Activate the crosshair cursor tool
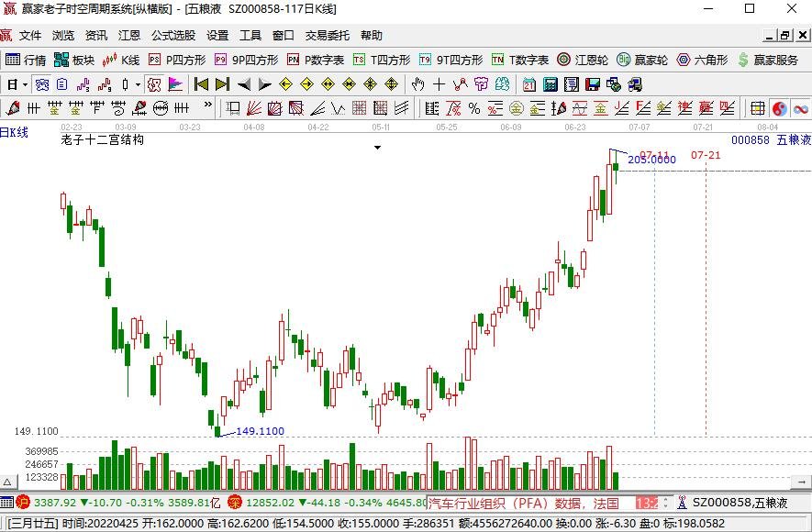This screenshot has height=532, width=812. pyautogui.click(x=439, y=84)
